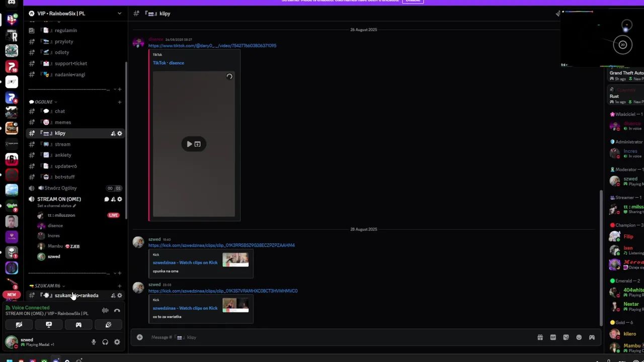Open 'opunka na ome' Kick embed title
This screenshot has width=644, height=362.
coord(185,262)
